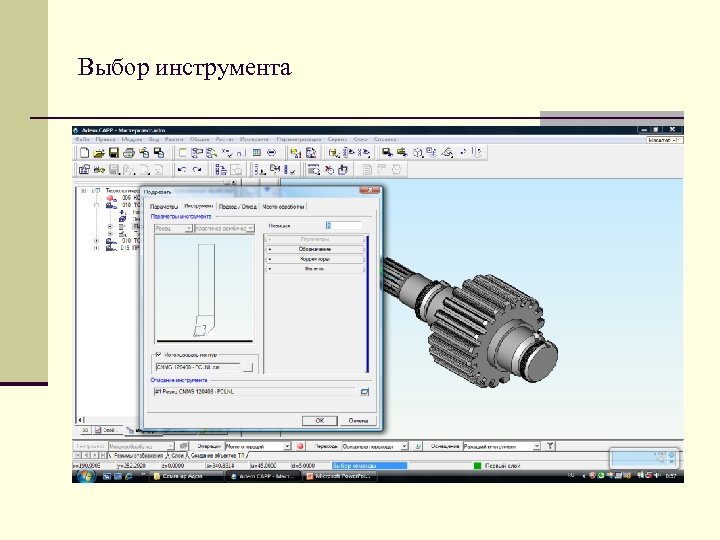Screen dimensions: 720x540
Task: Expand the Модель section in dialog
Action: point(315,269)
